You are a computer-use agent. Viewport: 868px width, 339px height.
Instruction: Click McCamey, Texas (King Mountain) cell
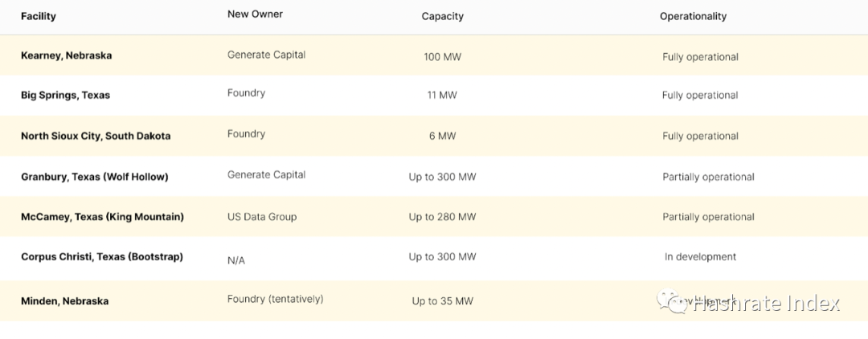(102, 217)
